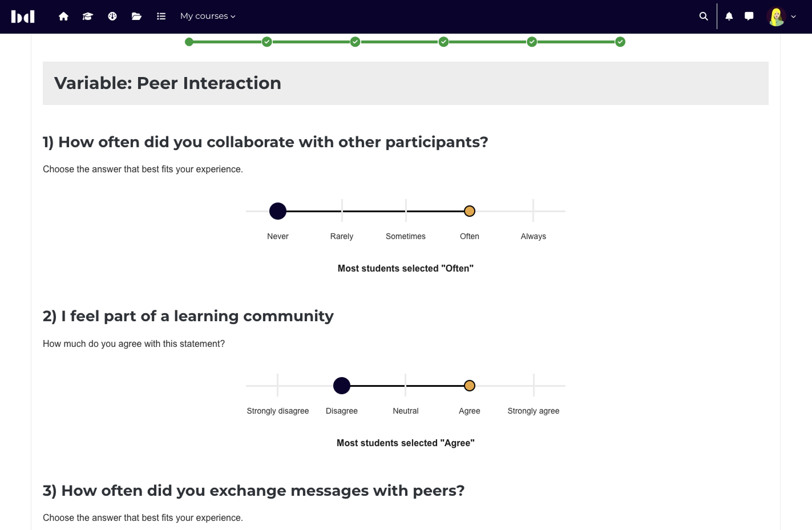Open notifications bell
The image size is (812, 530).
(729, 17)
